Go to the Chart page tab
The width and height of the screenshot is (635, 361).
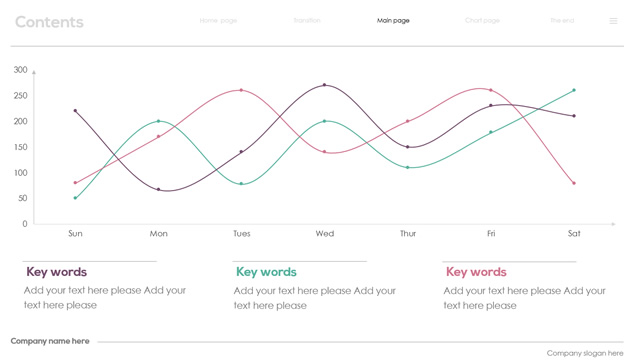click(482, 21)
